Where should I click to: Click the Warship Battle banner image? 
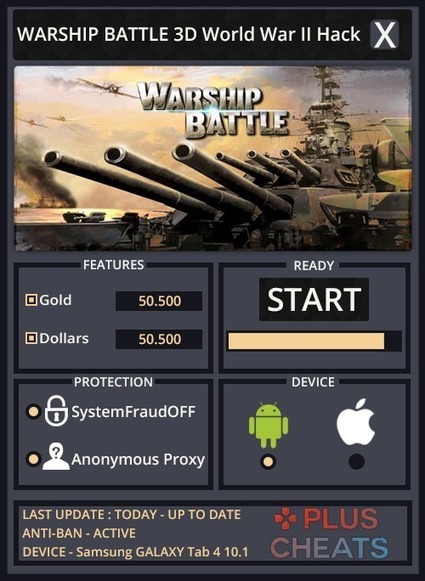point(213,159)
